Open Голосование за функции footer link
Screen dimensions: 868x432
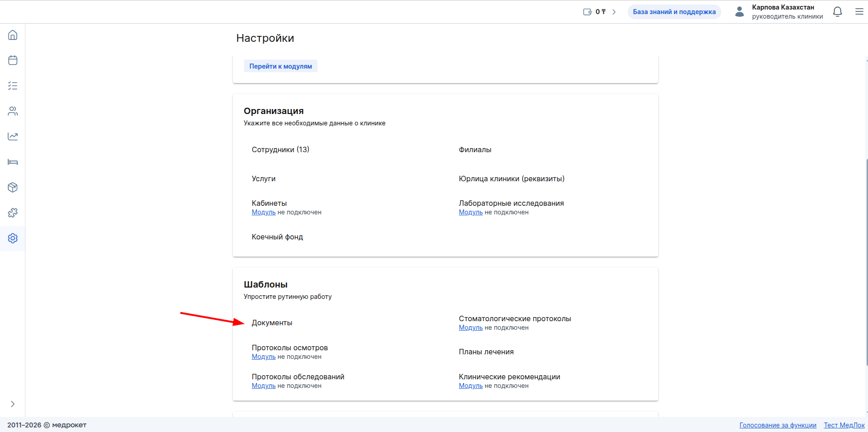[778, 425]
